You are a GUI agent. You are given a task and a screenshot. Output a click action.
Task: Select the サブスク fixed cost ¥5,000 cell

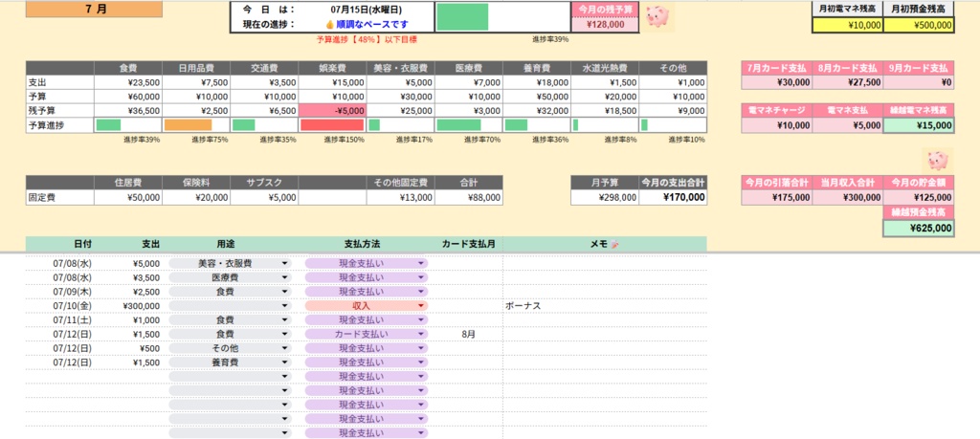tap(264, 197)
